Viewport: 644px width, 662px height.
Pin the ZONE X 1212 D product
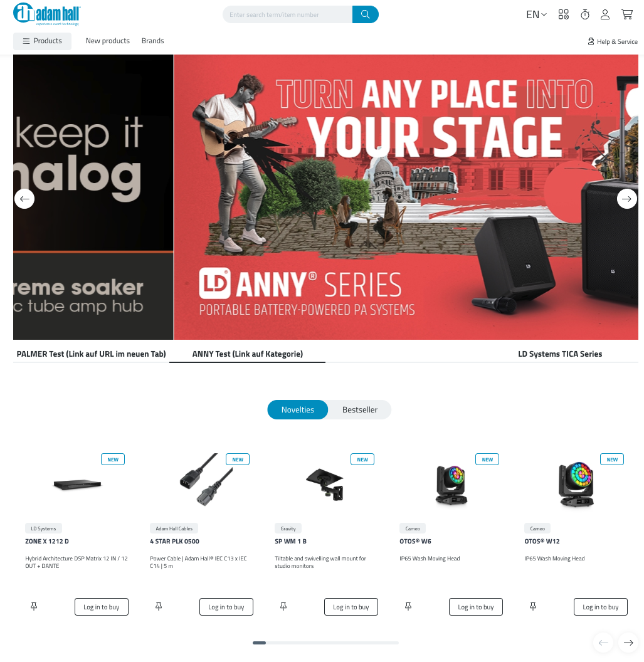click(x=34, y=606)
